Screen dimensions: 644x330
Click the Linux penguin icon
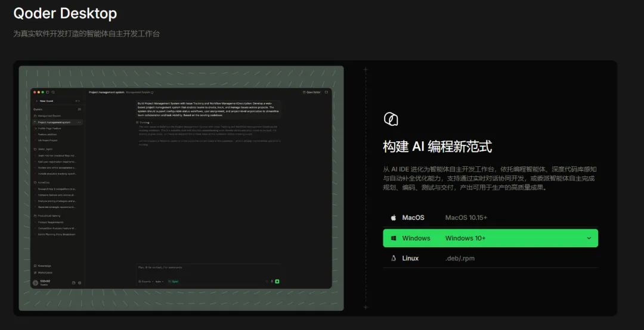393,258
